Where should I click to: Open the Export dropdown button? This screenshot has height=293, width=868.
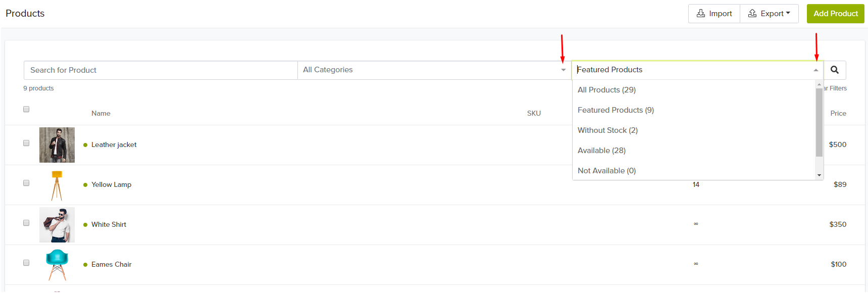point(769,14)
